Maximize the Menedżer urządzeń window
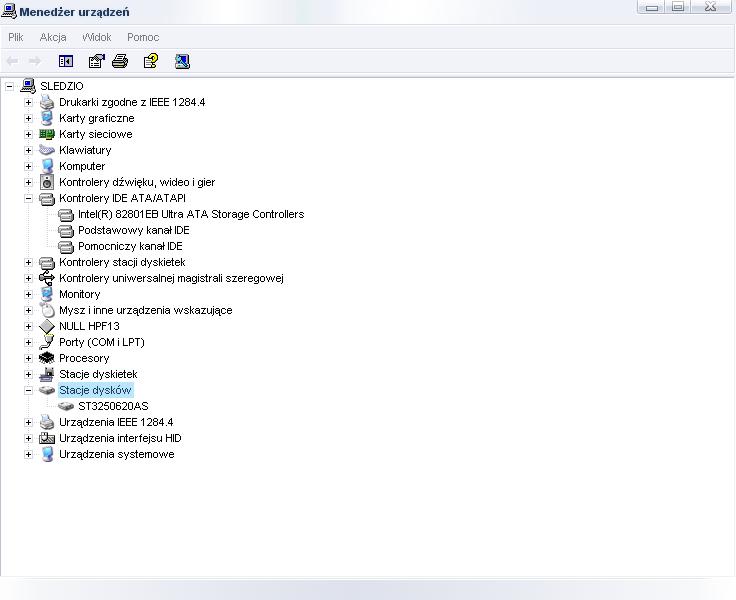 tap(678, 7)
